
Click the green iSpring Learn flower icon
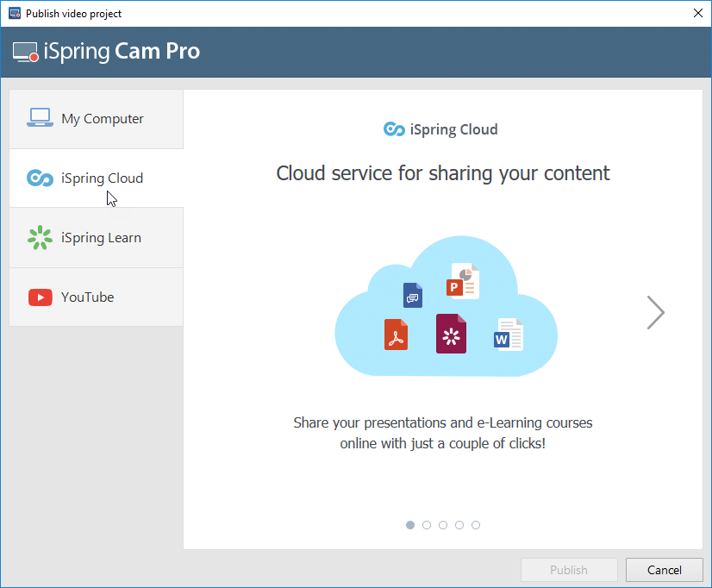pos(40,237)
